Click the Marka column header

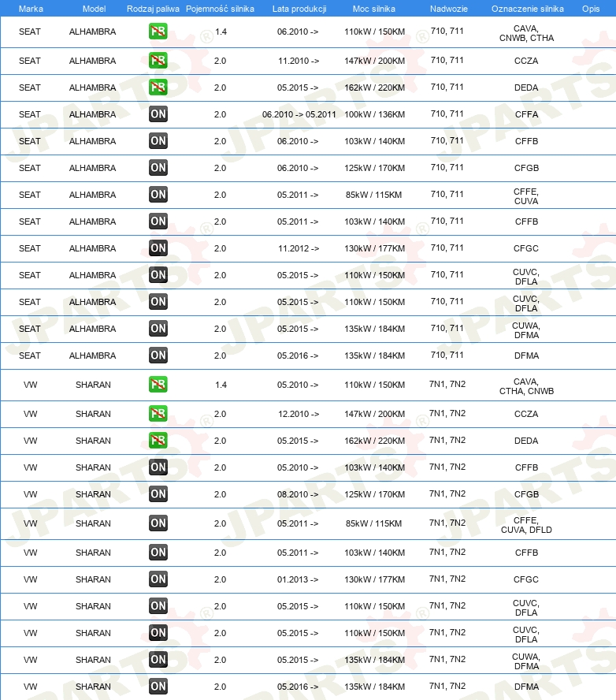coord(31,9)
